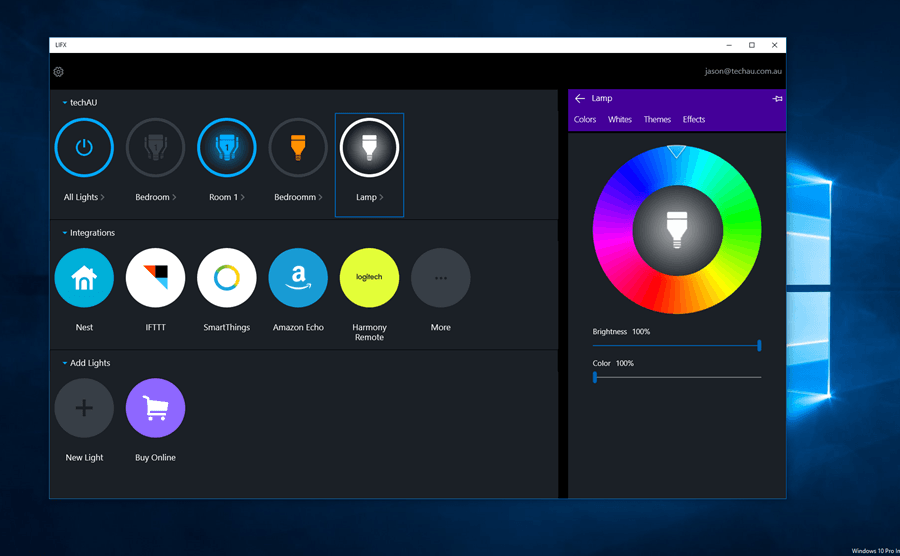Open the Amazon Echo integration icon
This screenshot has height=556, width=900.
[x=298, y=278]
